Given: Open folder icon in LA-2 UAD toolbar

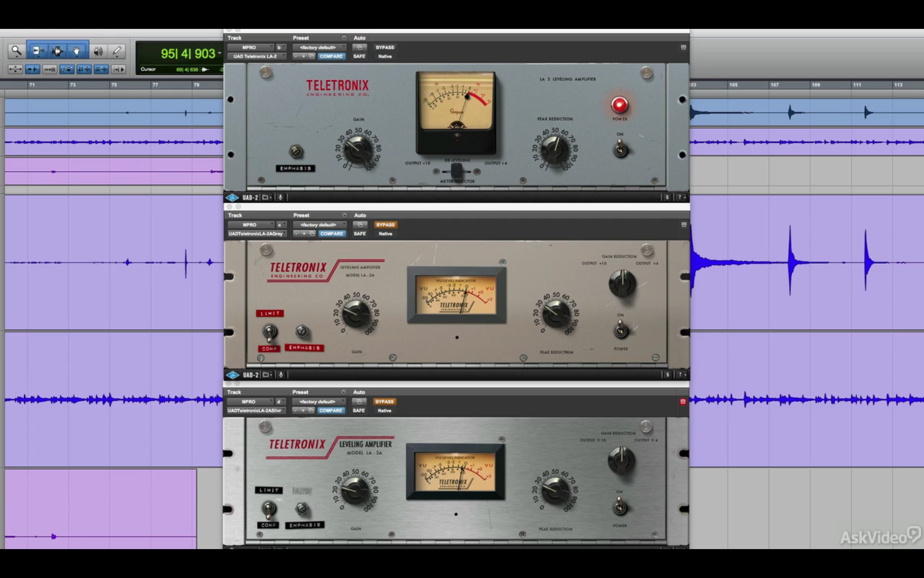Looking at the screenshot, I should click(x=266, y=198).
